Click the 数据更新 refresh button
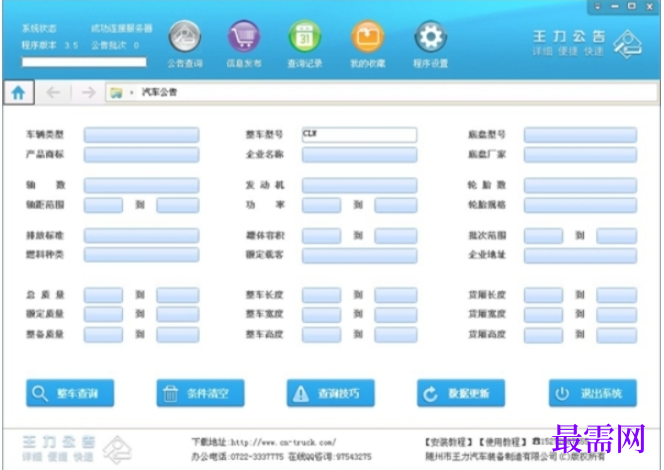Viewport: 664px width, 470px height. coord(461,393)
